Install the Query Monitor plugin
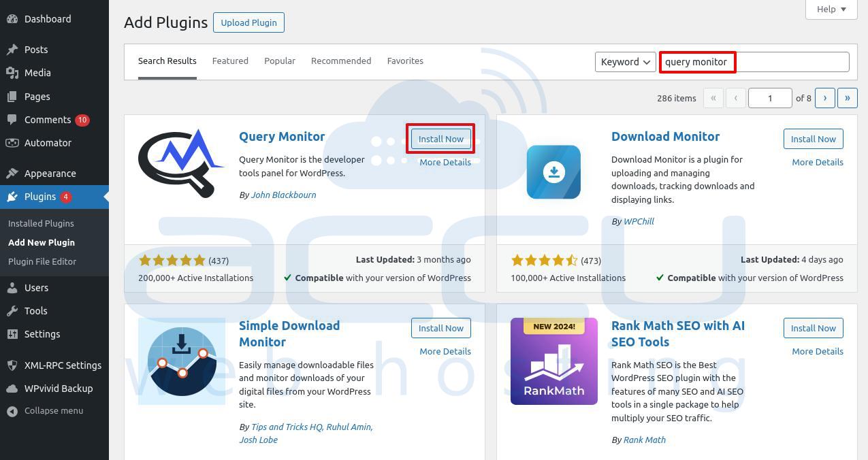Viewport: 868px width, 460px height. click(441, 139)
